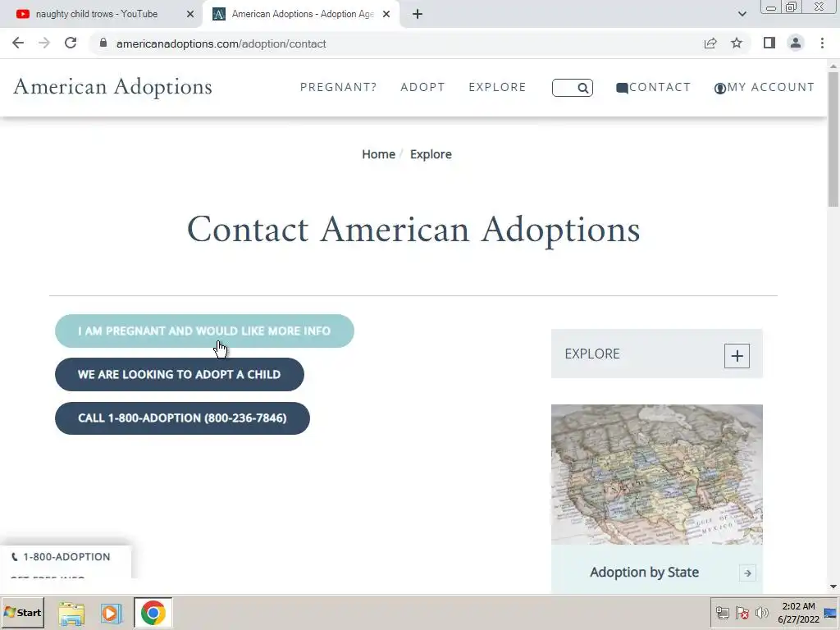Click the scrollbar down arrow
The image size is (840, 630).
click(x=833, y=587)
